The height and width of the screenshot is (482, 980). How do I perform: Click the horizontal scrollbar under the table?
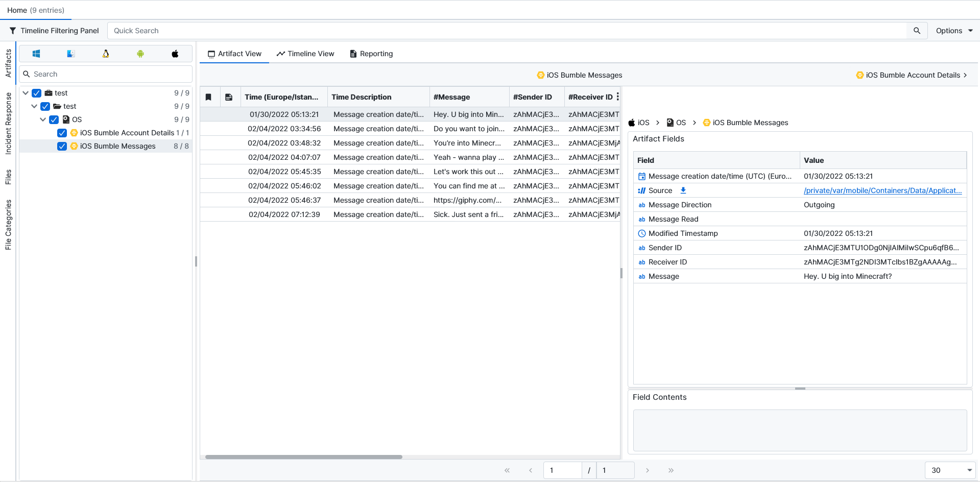coord(304,457)
